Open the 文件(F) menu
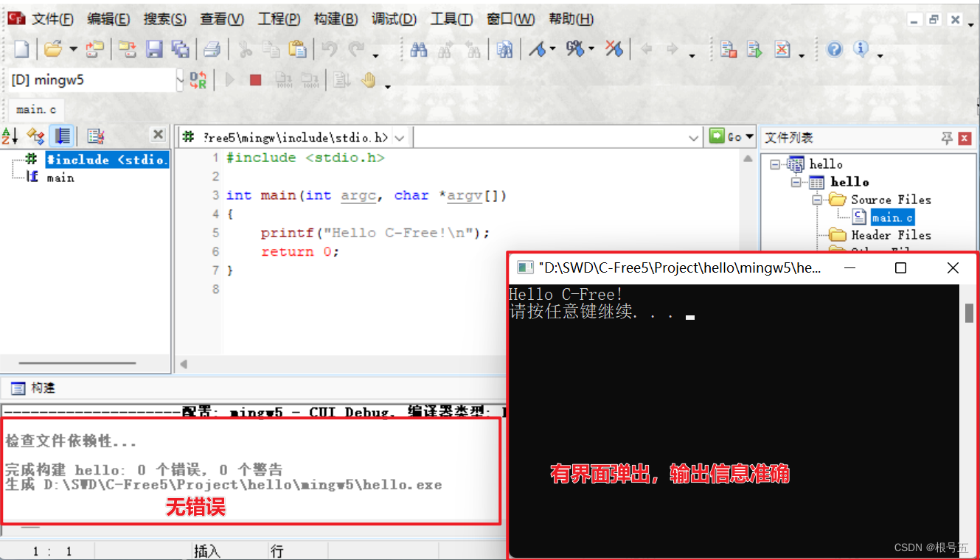 [52, 19]
